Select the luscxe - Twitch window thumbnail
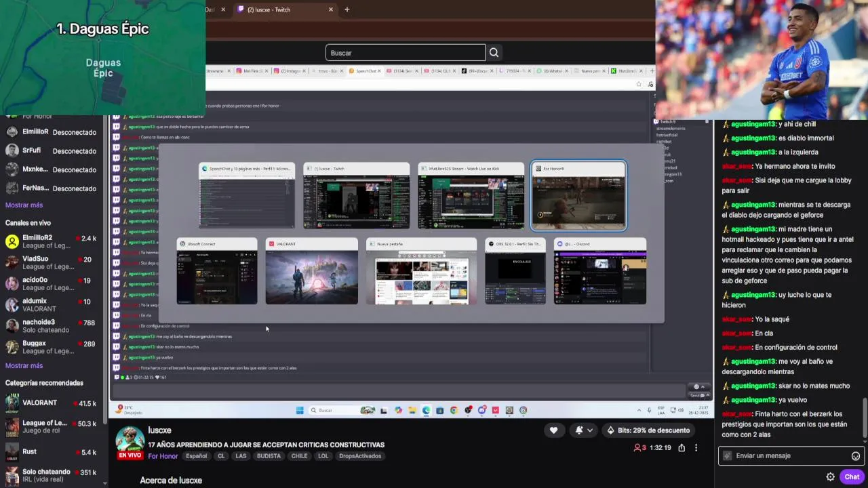The width and height of the screenshot is (868, 488). click(x=357, y=196)
